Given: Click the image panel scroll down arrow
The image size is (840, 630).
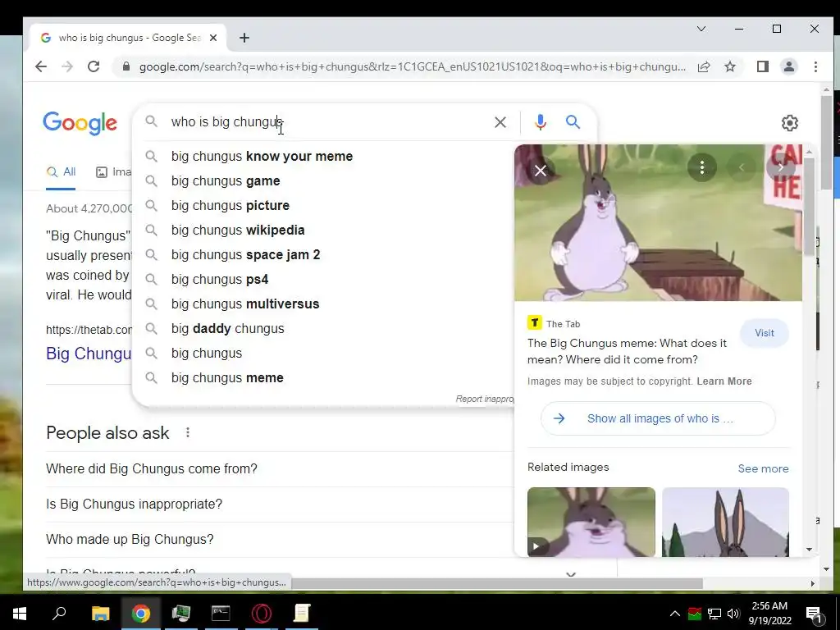Looking at the screenshot, I should pos(809,550).
